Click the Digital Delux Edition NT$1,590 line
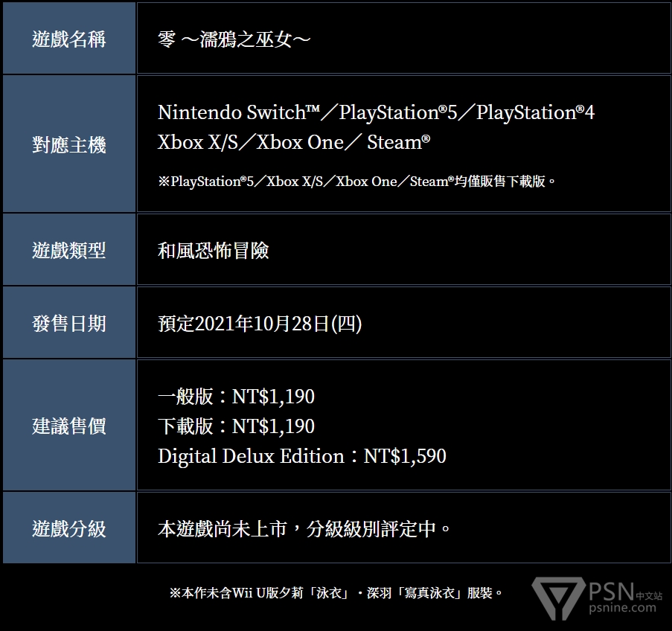The image size is (672, 631). [x=301, y=455]
